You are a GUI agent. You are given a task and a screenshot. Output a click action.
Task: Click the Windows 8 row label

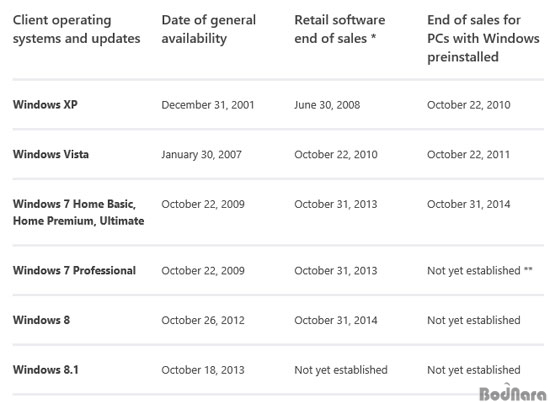(41, 320)
